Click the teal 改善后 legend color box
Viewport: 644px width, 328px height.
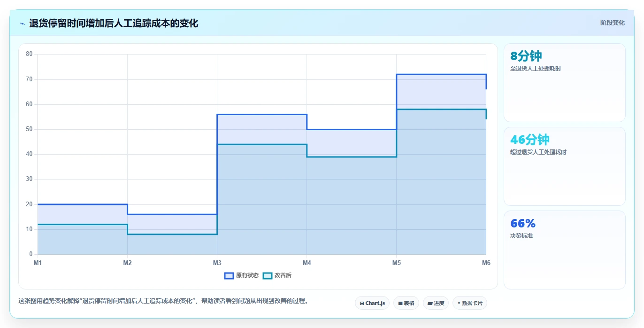(x=267, y=275)
